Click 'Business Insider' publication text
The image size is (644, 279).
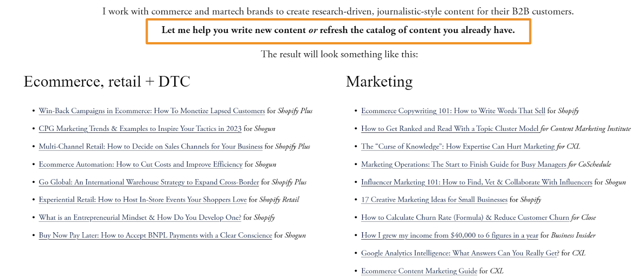point(573,235)
